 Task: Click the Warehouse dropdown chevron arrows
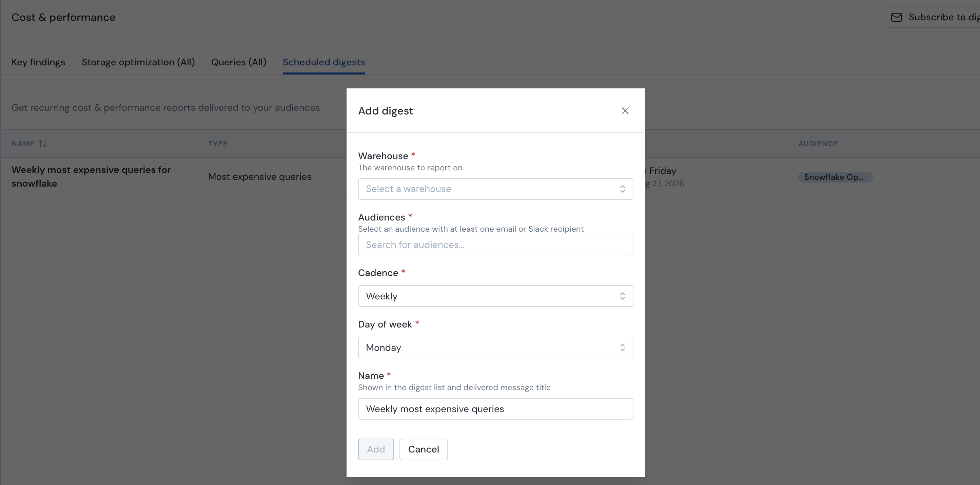[x=622, y=189]
